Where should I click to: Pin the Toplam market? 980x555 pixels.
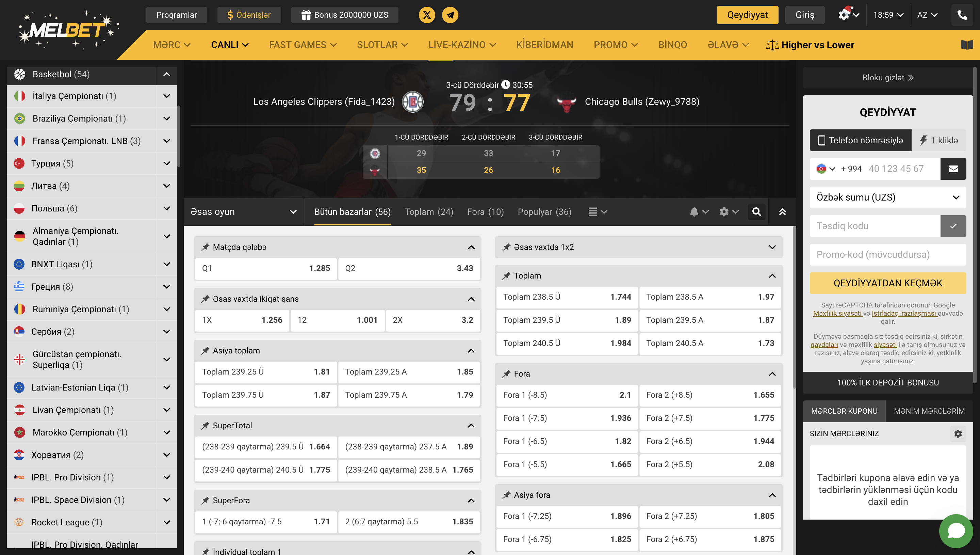(506, 275)
